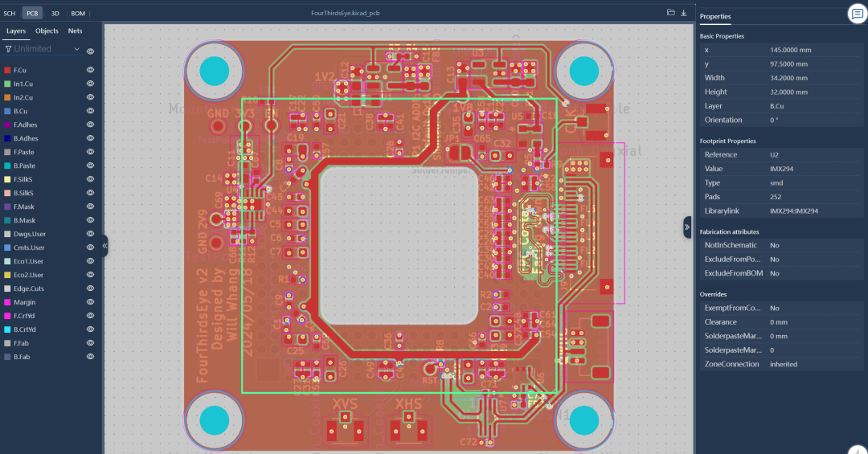The height and width of the screenshot is (454, 868).
Task: Collapse the left Layers sidebar
Action: (x=104, y=246)
